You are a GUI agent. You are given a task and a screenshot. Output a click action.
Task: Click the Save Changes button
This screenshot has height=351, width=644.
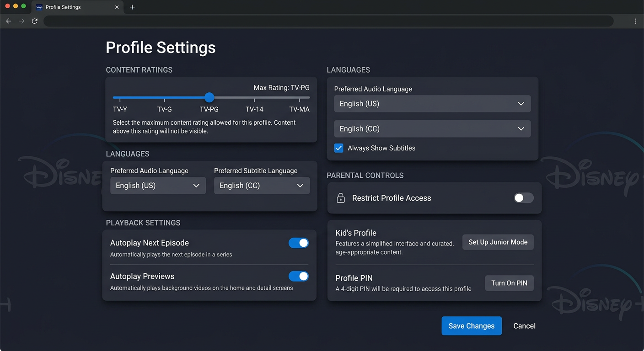click(472, 326)
